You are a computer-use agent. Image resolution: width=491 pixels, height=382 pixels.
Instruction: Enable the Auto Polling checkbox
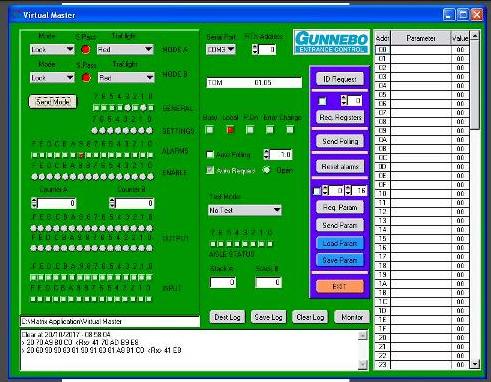[x=210, y=154]
